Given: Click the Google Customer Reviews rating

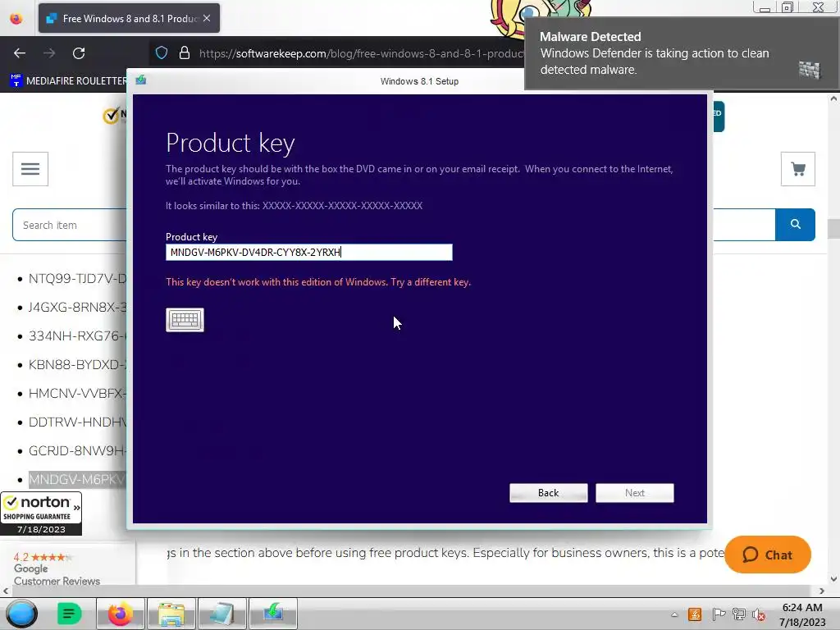Looking at the screenshot, I should click(x=57, y=569).
